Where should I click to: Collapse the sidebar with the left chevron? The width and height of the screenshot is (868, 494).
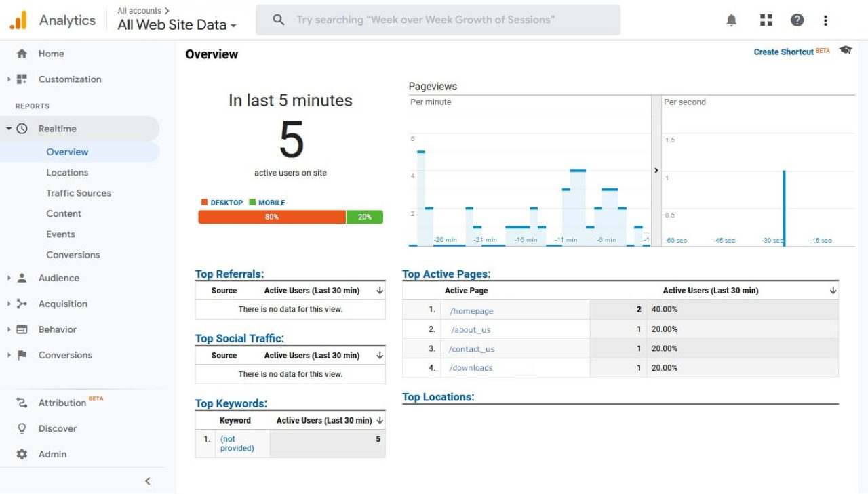148,481
